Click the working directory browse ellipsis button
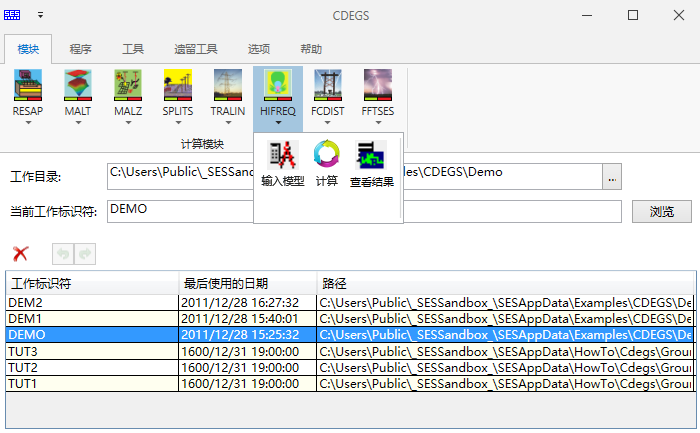 pos(612,177)
